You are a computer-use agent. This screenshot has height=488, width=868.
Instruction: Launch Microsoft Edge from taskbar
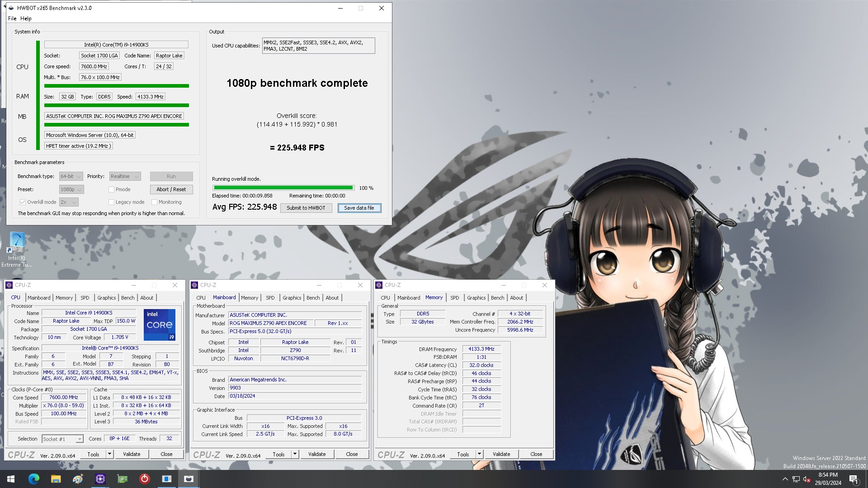click(x=33, y=479)
